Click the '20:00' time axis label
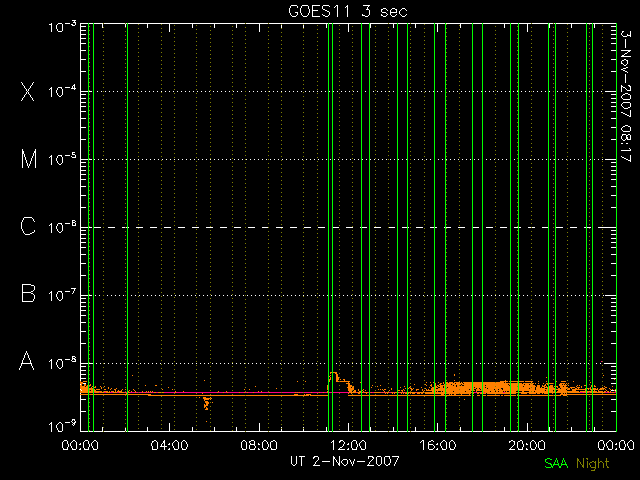This screenshot has height=480, width=640. (527, 445)
